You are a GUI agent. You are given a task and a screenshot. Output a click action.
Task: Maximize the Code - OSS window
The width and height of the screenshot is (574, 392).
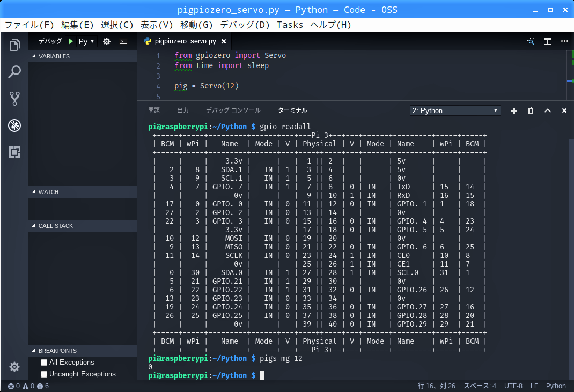click(550, 10)
